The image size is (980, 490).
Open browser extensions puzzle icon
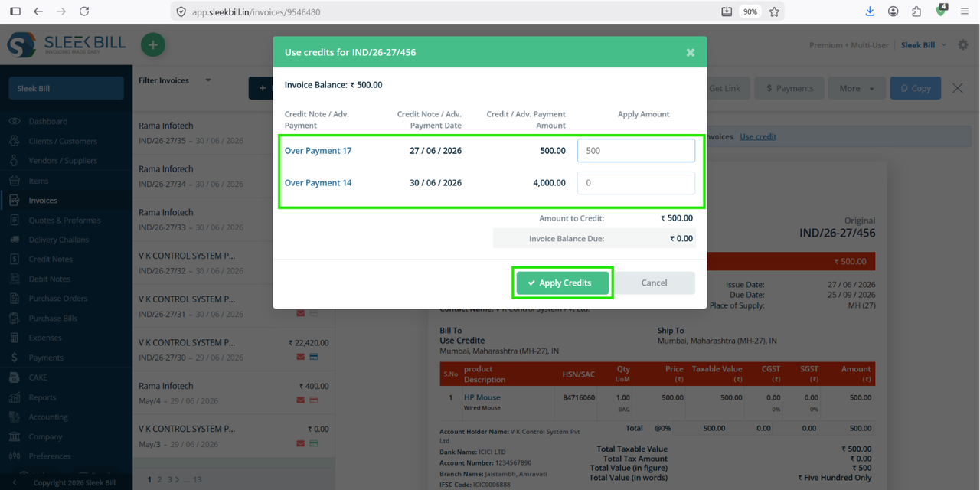(x=916, y=11)
